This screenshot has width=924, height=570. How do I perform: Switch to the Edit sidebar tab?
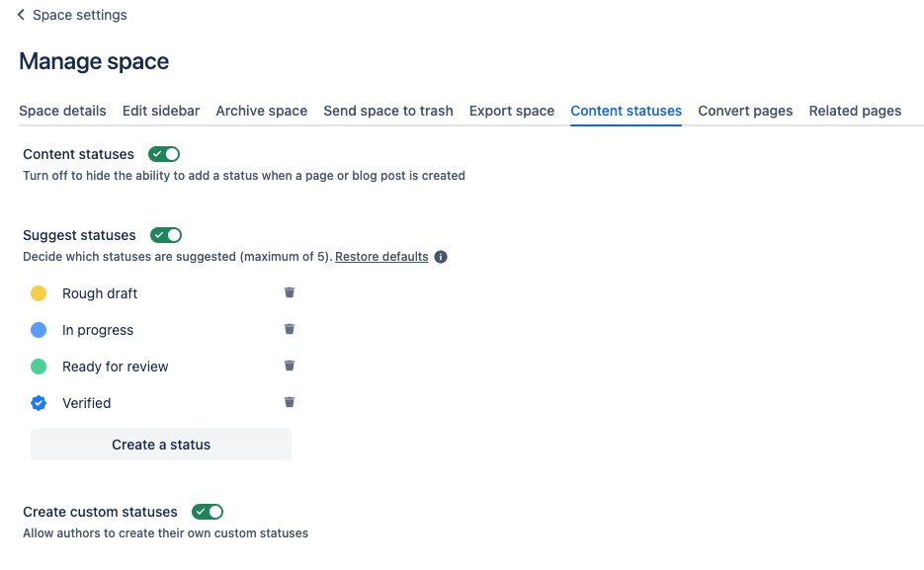coord(161,111)
